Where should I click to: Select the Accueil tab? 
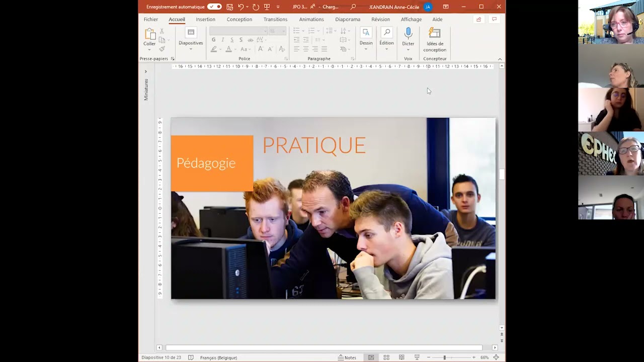pyautogui.click(x=177, y=19)
